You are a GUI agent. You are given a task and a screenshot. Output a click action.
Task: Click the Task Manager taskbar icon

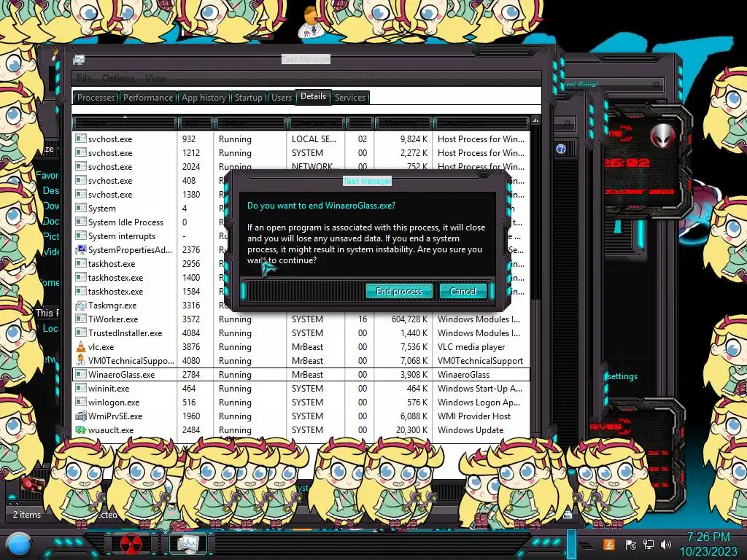187,543
